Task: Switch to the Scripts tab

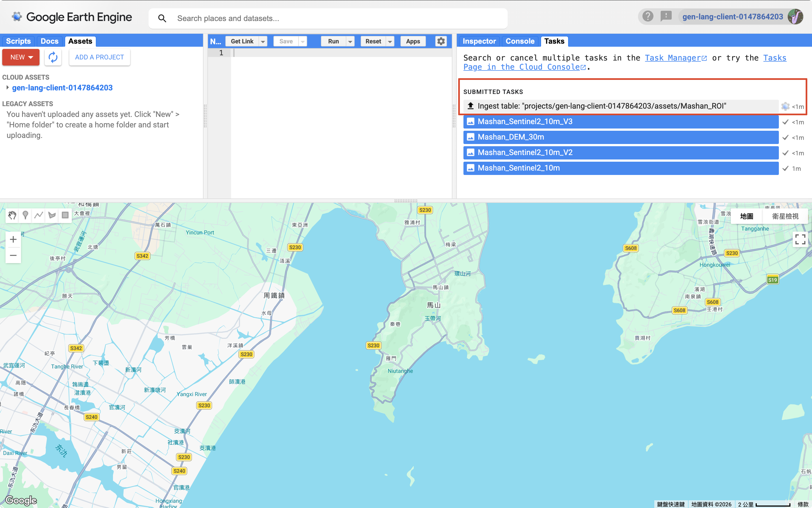Action: point(19,41)
